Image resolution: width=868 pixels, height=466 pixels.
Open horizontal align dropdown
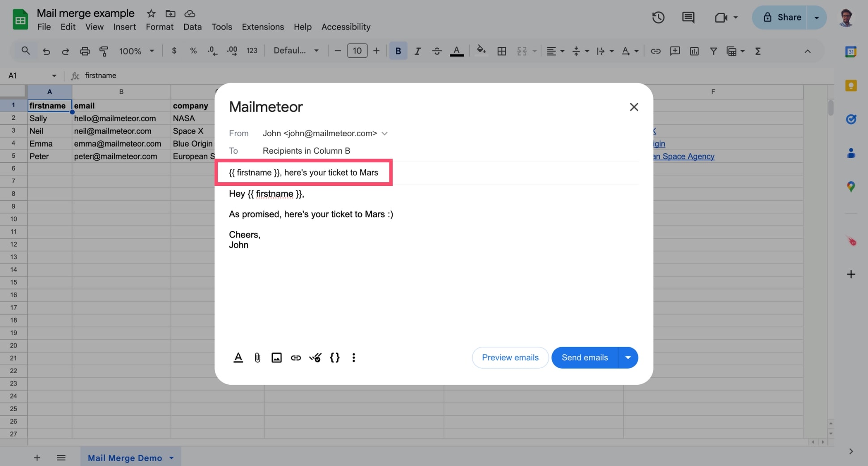pos(555,51)
